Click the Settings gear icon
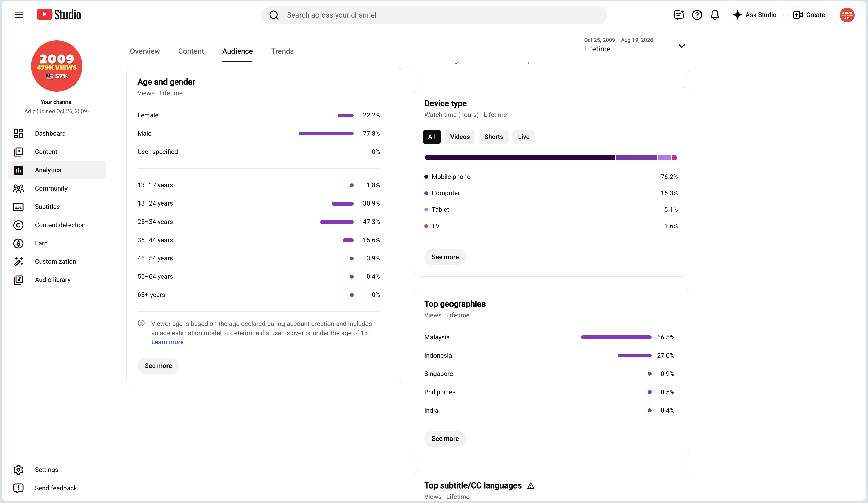Viewport: 868px width, 503px height. tap(18, 470)
